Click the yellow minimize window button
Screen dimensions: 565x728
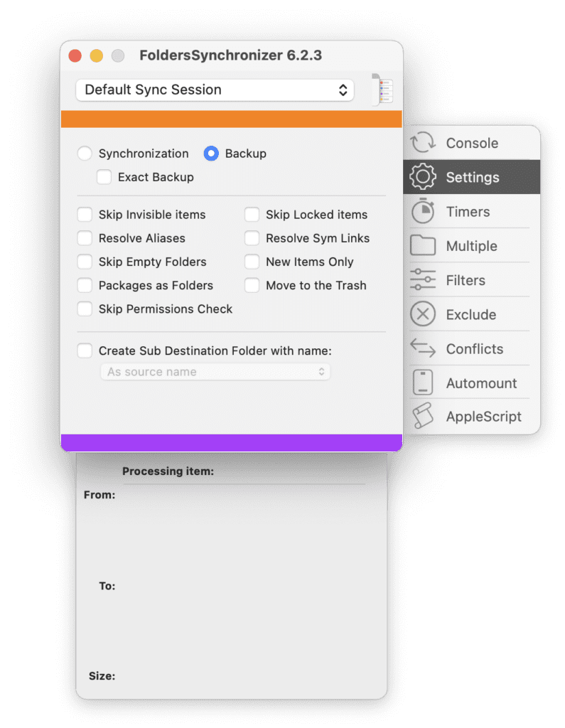97,55
